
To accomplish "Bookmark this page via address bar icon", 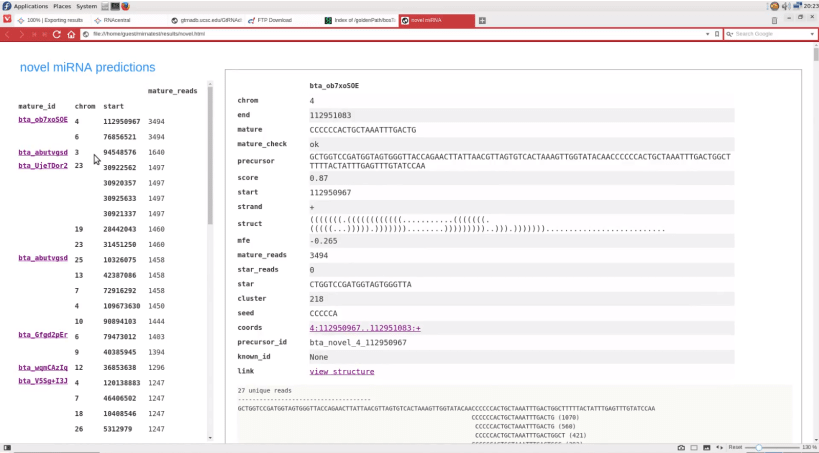I will pyautogui.click(x=717, y=34).
